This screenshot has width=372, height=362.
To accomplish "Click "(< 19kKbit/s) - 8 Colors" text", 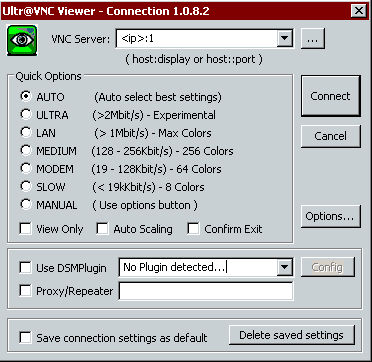I will pos(148,187).
